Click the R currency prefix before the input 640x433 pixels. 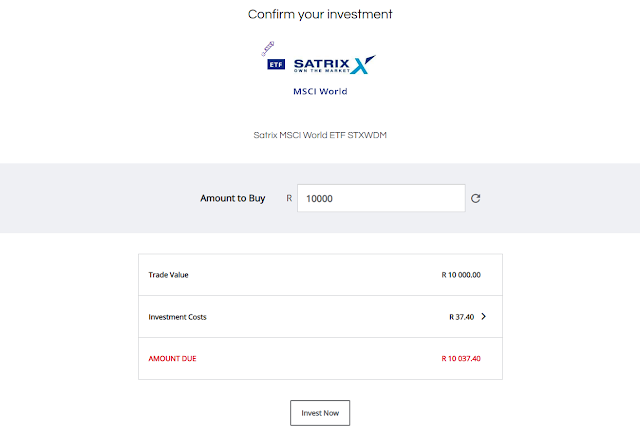[x=289, y=198]
